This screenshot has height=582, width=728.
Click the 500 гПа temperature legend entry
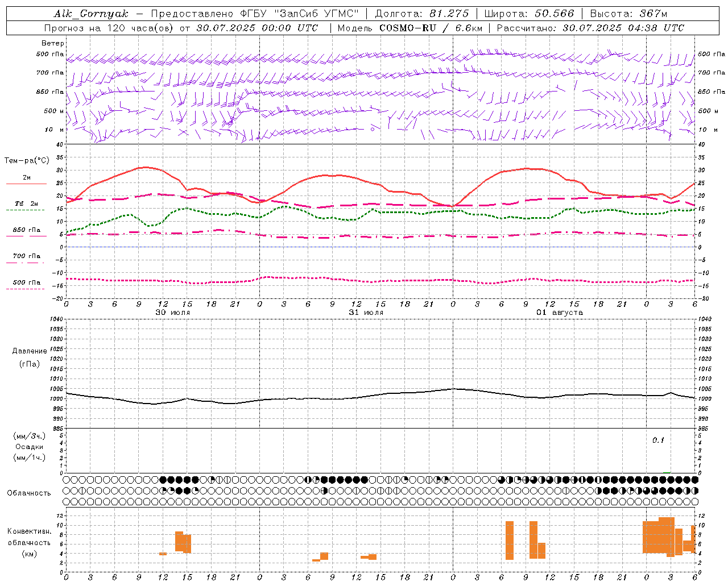pos(27,282)
